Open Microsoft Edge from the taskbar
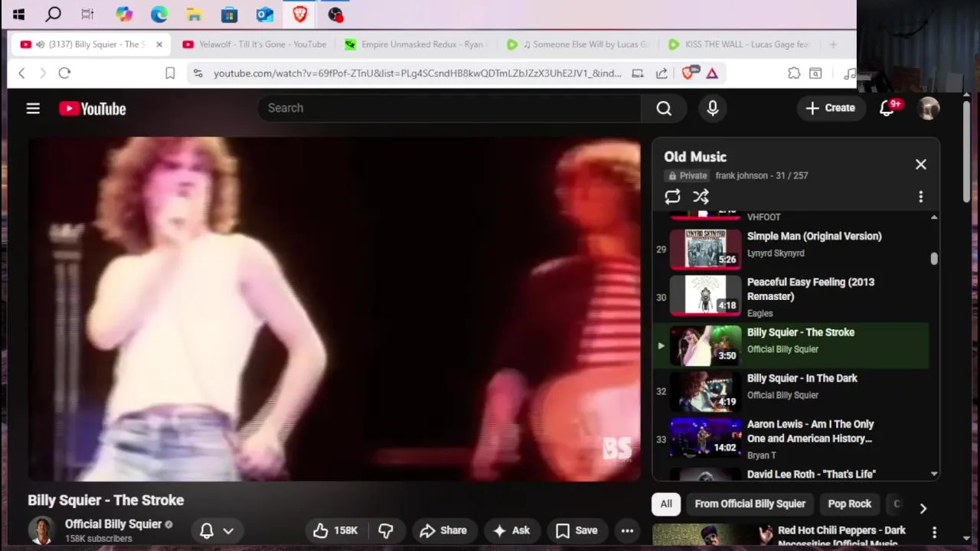The height and width of the screenshot is (551, 980). [x=159, y=14]
